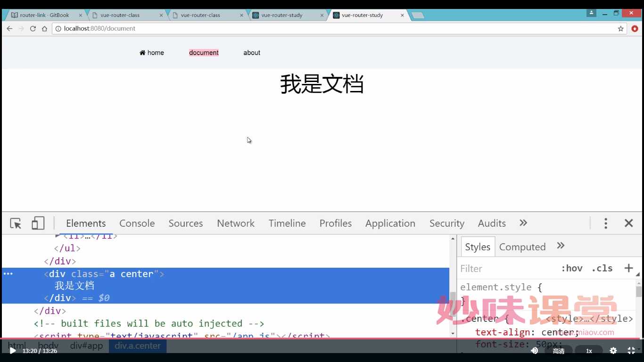This screenshot has height=362, width=644.
Task: Show more DevTools tabs chevron
Action: tap(523, 223)
